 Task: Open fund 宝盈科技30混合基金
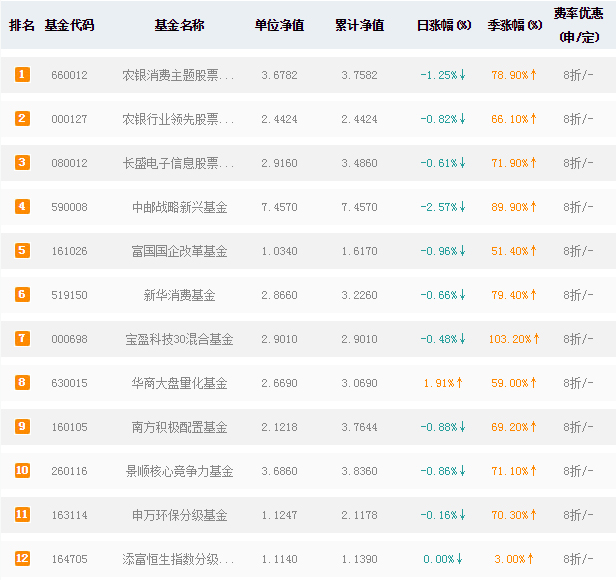pos(180,339)
